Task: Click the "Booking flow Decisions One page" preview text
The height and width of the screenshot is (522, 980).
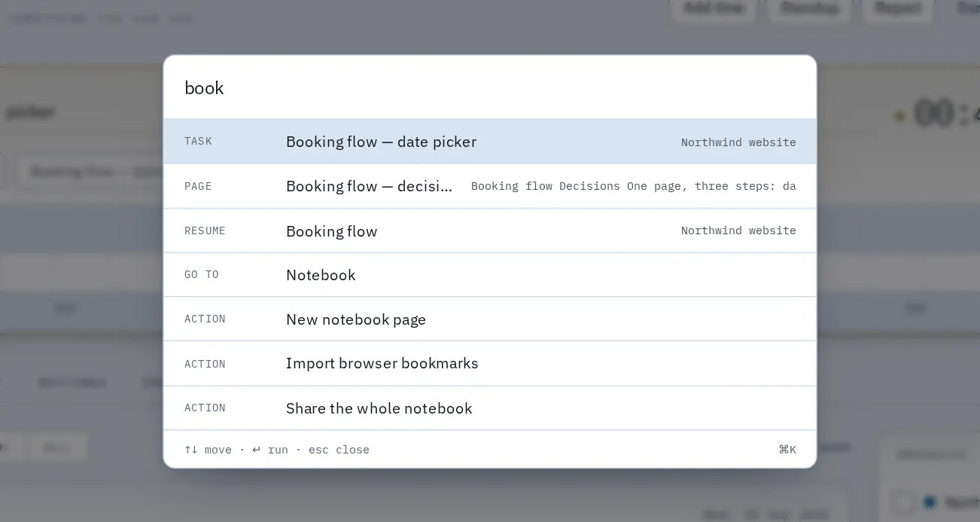Action: [x=633, y=186]
